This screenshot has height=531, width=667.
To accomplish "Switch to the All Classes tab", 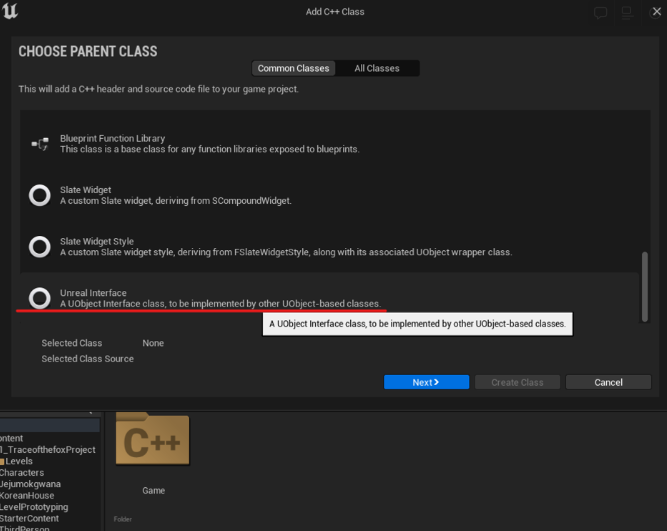I will point(377,68).
